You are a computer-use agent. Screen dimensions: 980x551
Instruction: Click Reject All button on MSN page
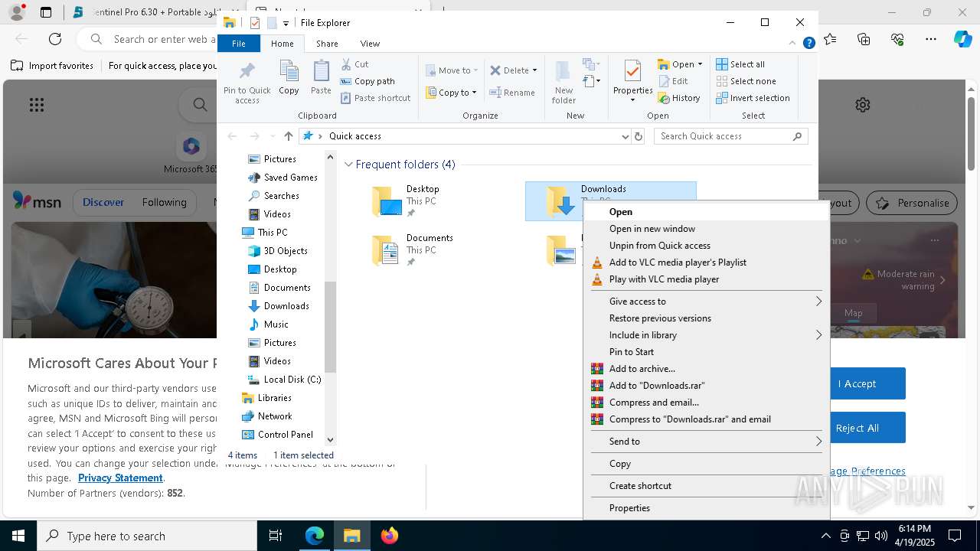(x=867, y=428)
